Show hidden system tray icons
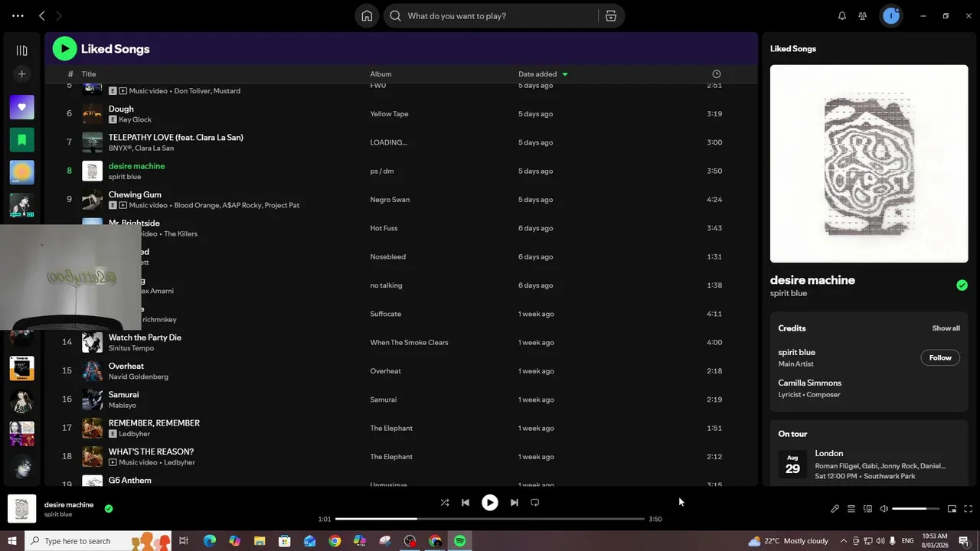 coord(843,541)
